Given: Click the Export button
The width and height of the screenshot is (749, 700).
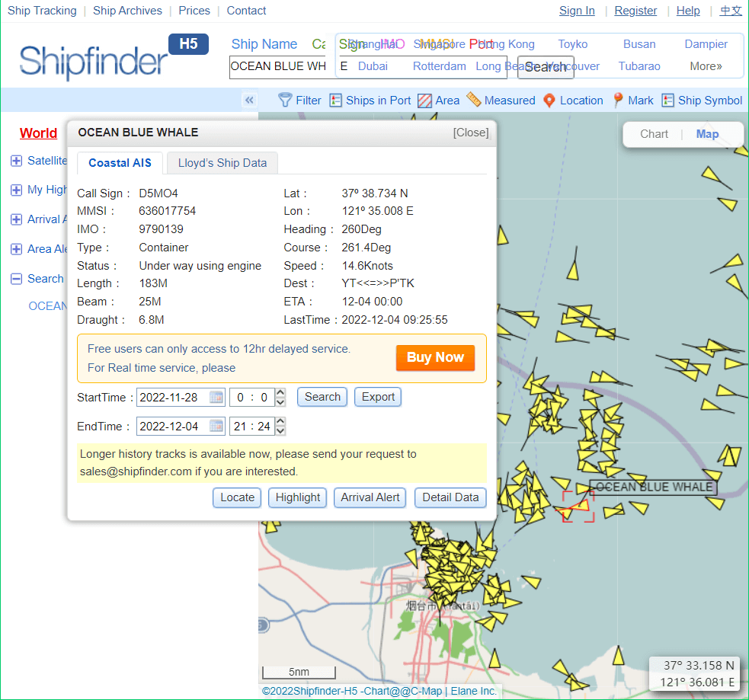Looking at the screenshot, I should [378, 397].
